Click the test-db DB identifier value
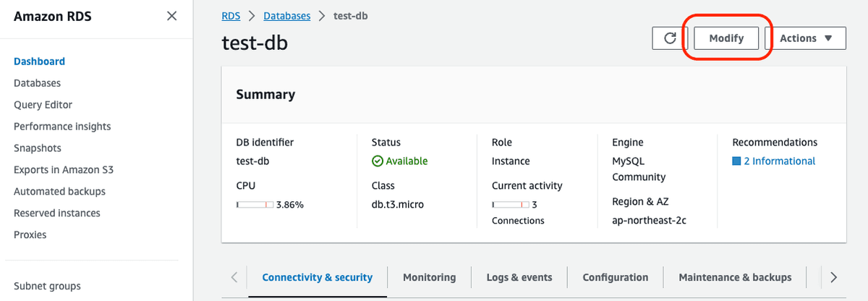The width and height of the screenshot is (868, 301). coord(252,161)
